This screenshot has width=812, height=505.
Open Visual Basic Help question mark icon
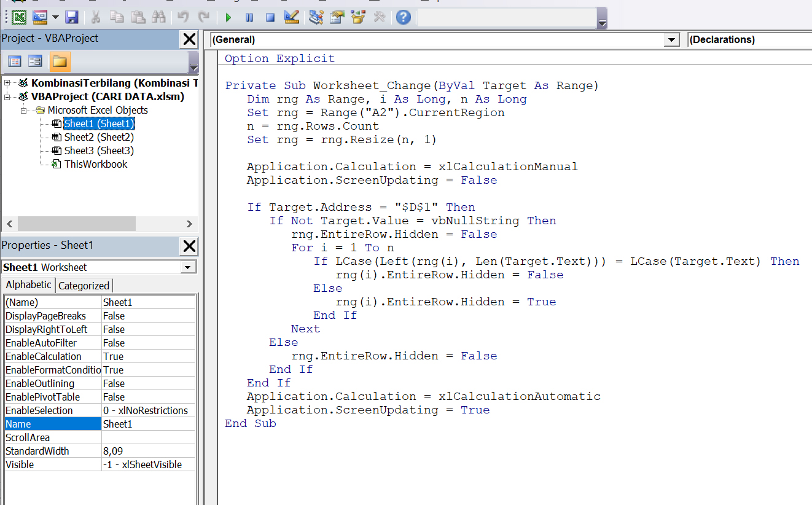coord(403,17)
